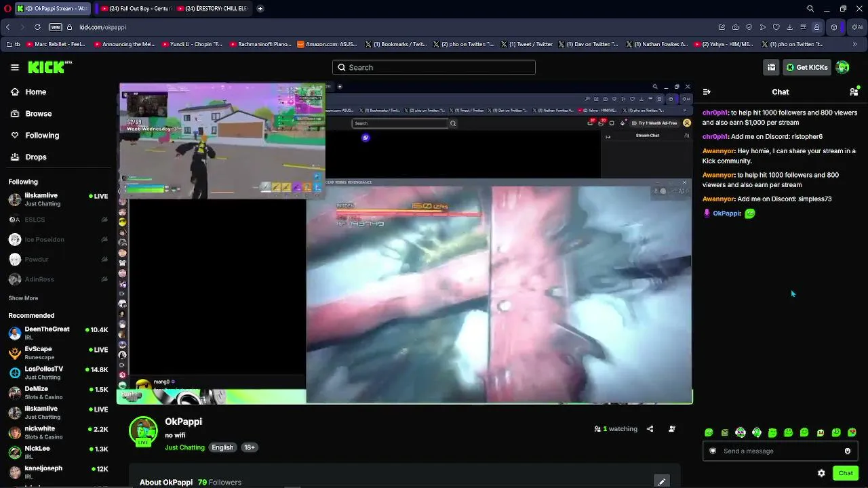The height and width of the screenshot is (488, 868).
Task: Open the user profile avatar menu
Action: (x=843, y=67)
